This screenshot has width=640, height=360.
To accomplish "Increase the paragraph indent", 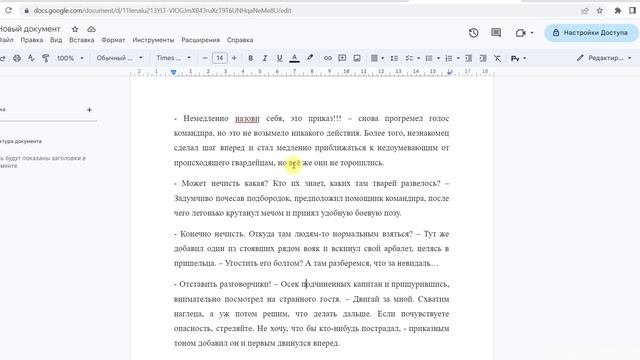I will click(483, 58).
